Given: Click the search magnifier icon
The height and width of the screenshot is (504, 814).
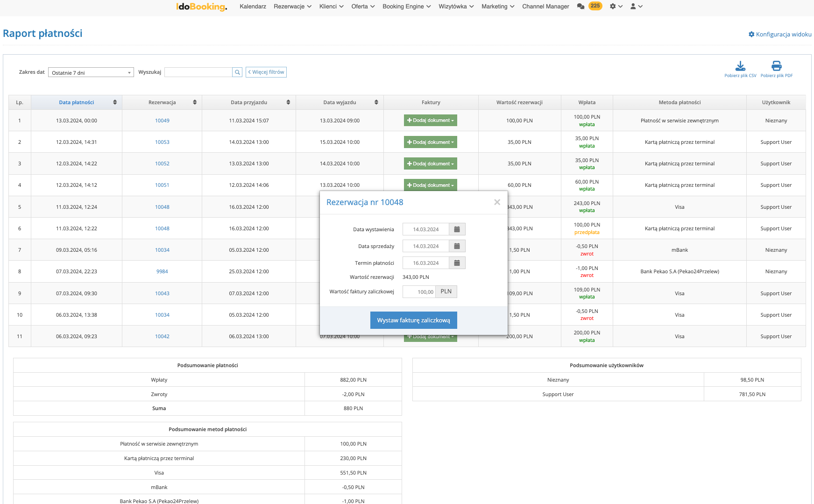Looking at the screenshot, I should pos(237,72).
